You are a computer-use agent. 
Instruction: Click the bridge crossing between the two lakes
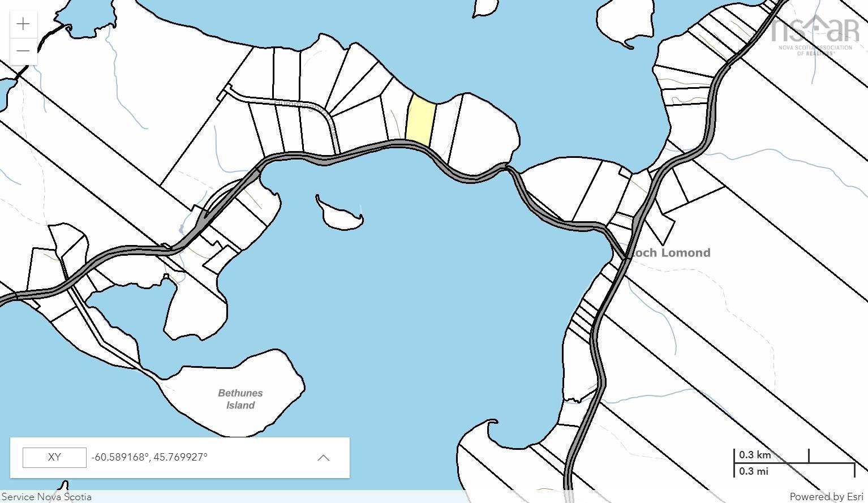coord(507,167)
